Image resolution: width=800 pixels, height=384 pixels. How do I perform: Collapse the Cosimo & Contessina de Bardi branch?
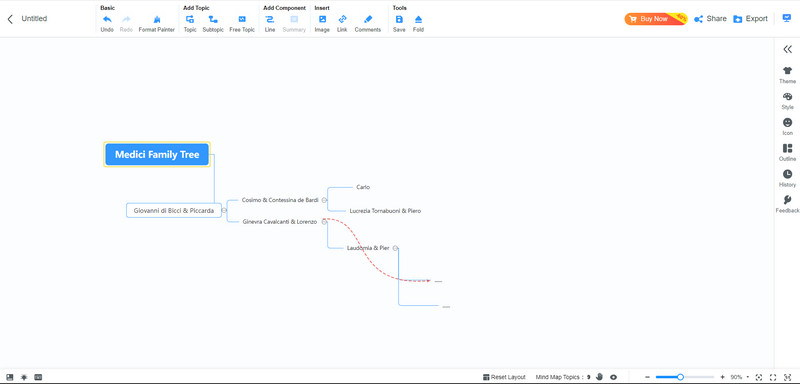(x=324, y=200)
